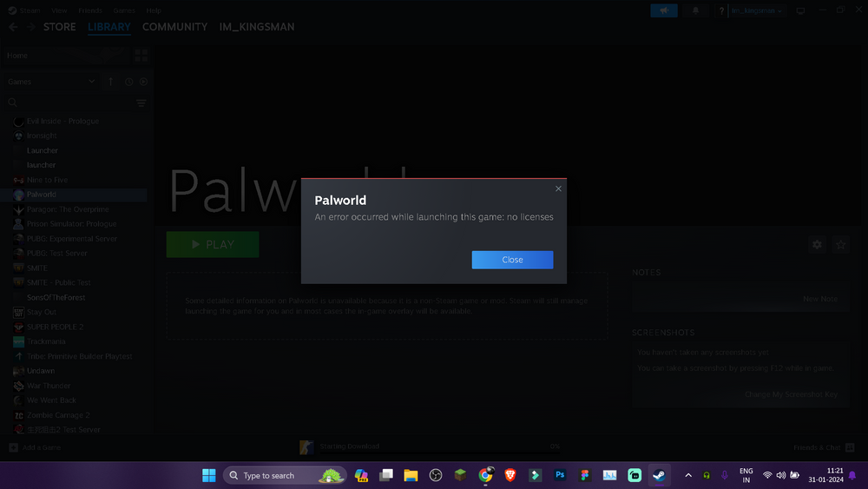Close the Palworld error dialog with Close button
The image size is (868, 489).
512,260
